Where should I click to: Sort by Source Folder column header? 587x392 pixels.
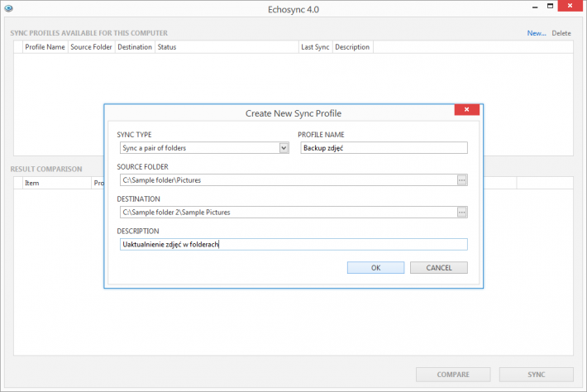91,47
